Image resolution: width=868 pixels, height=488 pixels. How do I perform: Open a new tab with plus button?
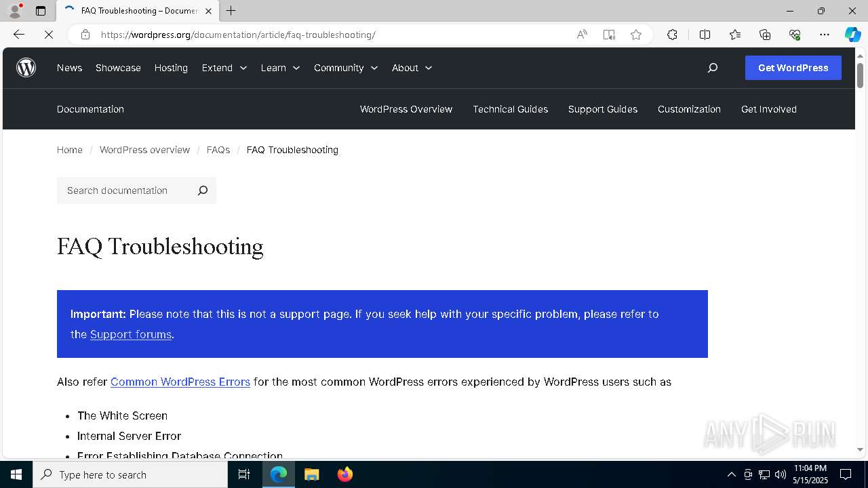231,11
